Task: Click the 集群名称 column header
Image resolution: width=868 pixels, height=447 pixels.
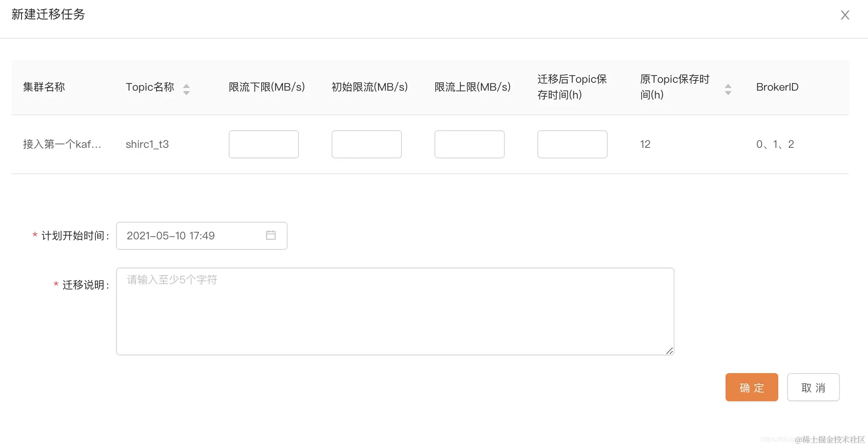Action: pos(44,87)
